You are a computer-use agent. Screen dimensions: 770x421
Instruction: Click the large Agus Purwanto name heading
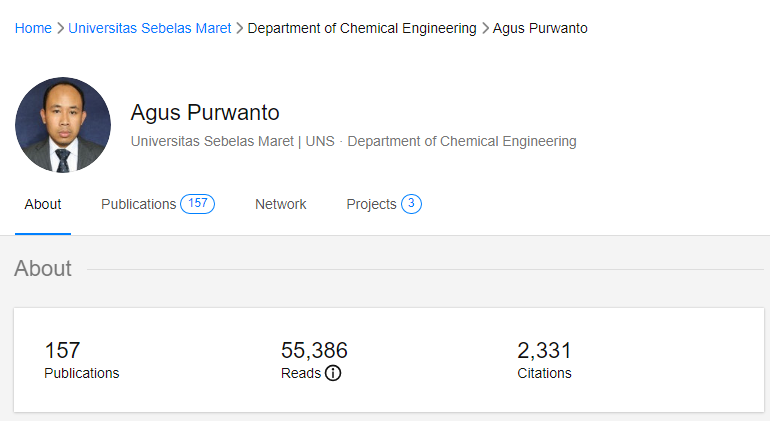tap(204, 112)
